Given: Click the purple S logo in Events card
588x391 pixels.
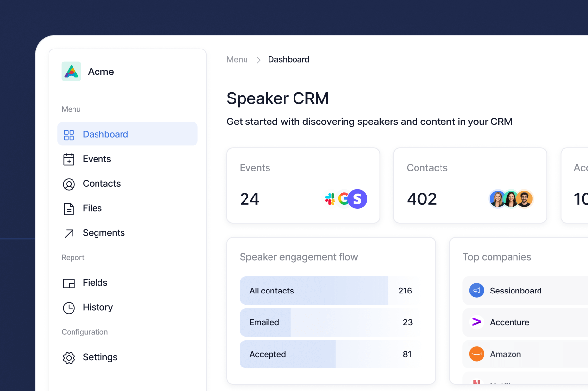Looking at the screenshot, I should [357, 199].
